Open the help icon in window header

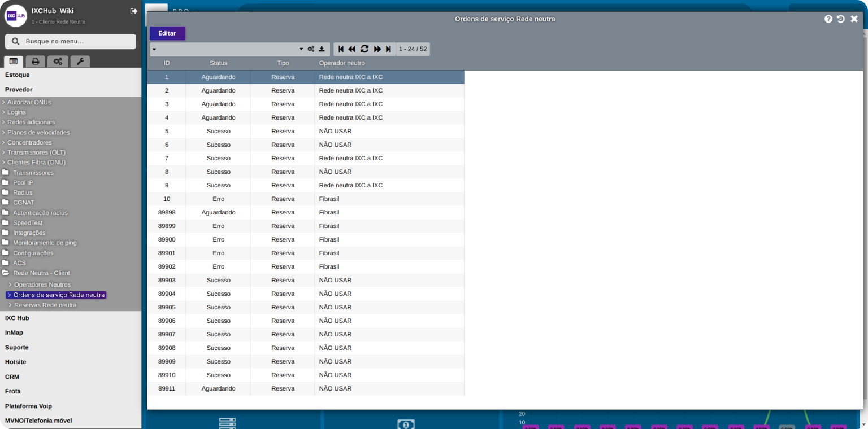828,19
